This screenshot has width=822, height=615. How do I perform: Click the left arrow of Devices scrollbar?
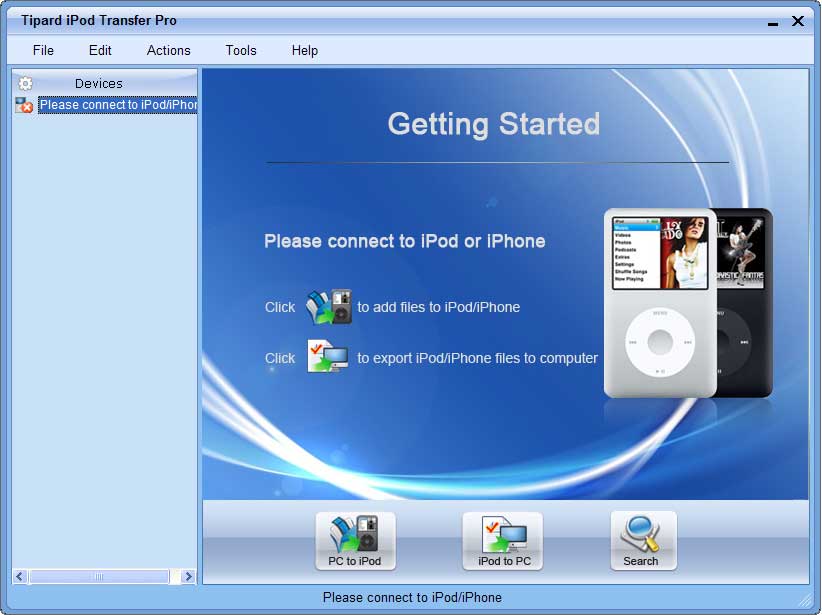19,577
